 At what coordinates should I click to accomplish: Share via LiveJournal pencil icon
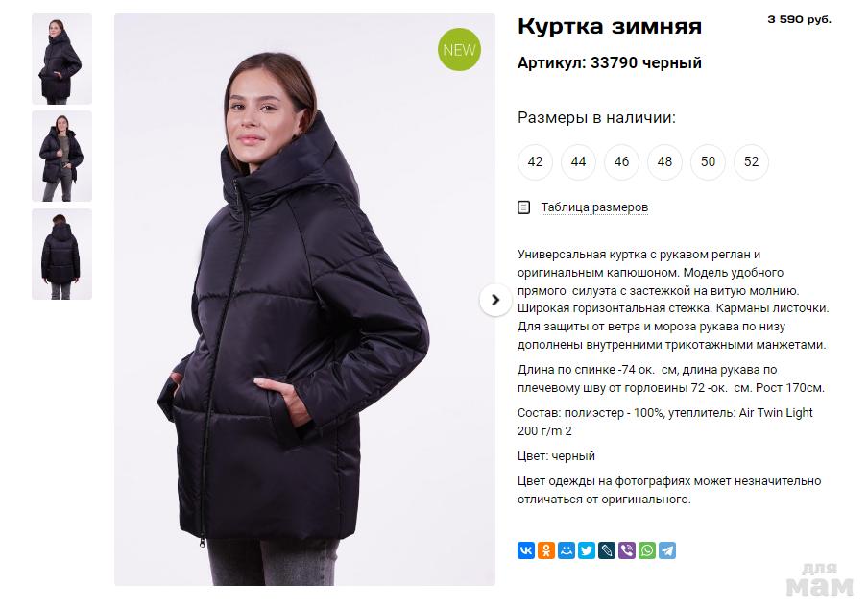607,550
